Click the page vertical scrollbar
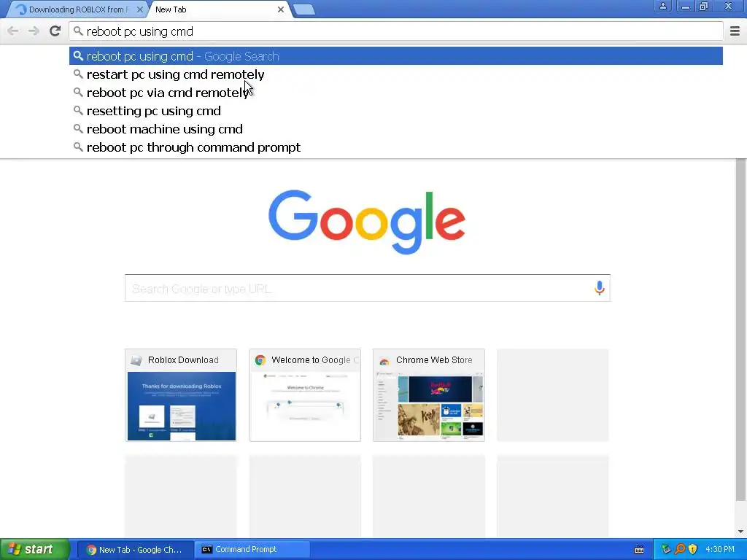747x560 pixels. tap(740, 330)
